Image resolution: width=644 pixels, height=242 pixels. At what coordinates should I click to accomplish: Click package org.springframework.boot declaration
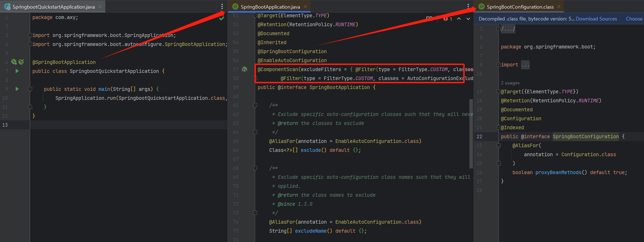(548, 47)
